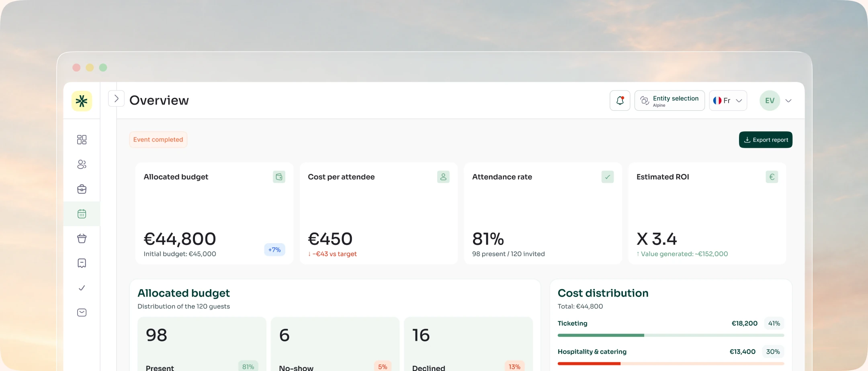
Task: Click the check icon on Attendance rate card
Action: [608, 177]
